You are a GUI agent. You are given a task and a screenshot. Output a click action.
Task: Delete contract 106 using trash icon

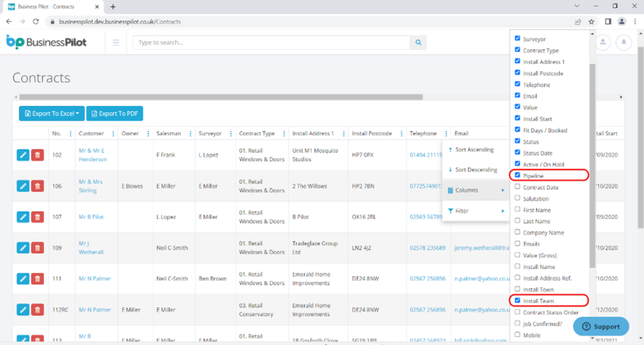(37, 185)
